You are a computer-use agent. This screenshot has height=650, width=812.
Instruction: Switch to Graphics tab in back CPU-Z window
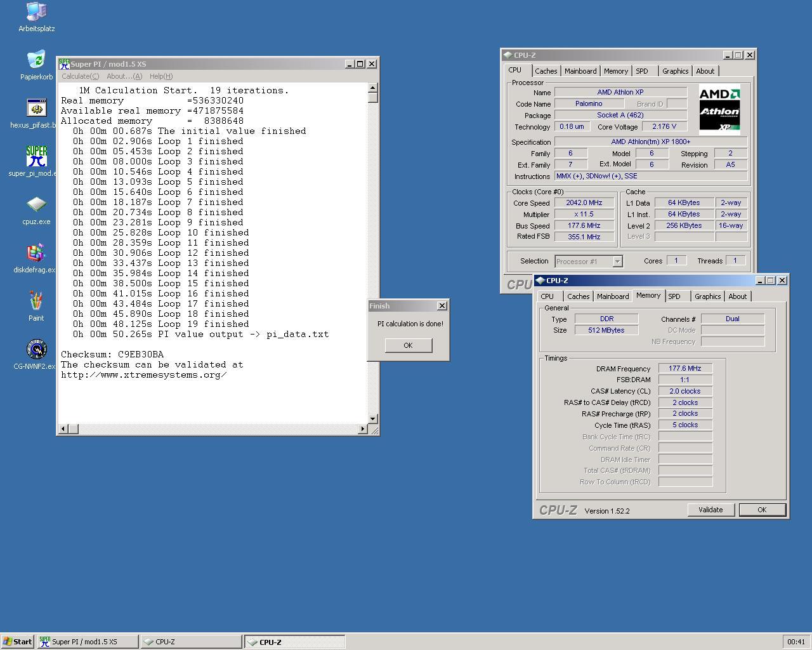click(x=675, y=71)
